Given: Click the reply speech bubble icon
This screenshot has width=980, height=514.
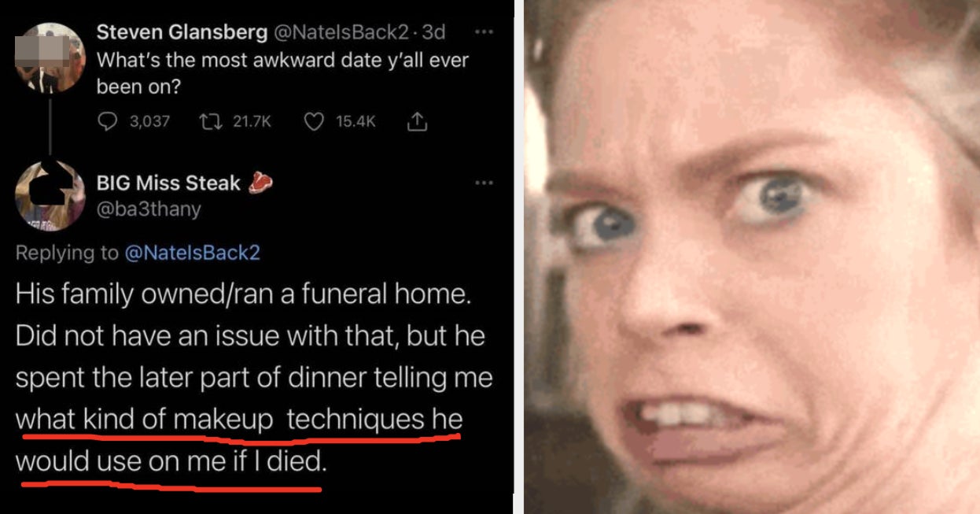Looking at the screenshot, I should click(106, 121).
